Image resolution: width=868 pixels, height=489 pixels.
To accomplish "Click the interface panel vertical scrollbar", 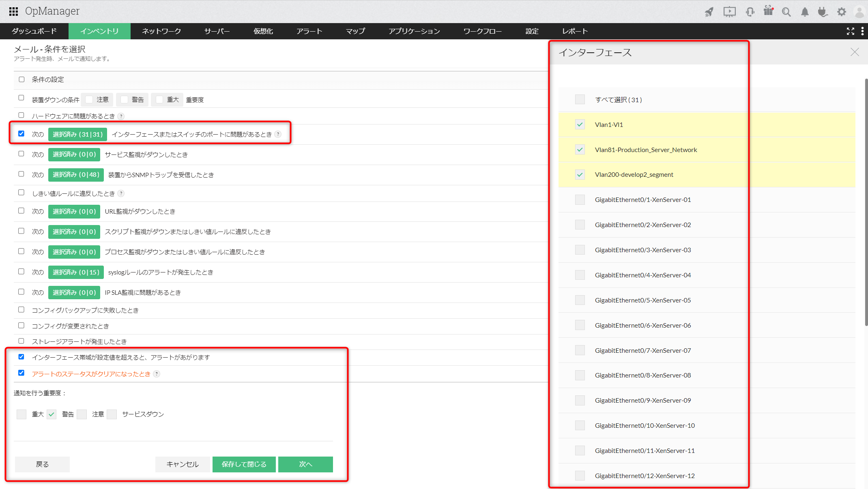I will click(866, 203).
